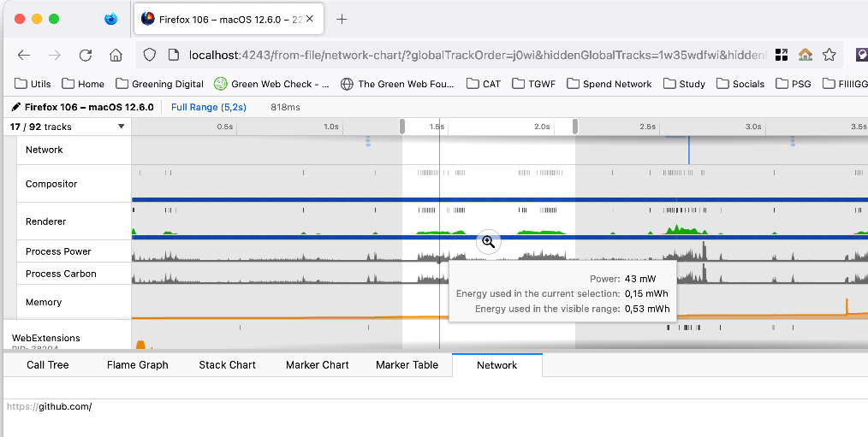Click the pencil icon to rename profile
Image resolution: width=868 pixels, height=437 pixels.
[16, 107]
